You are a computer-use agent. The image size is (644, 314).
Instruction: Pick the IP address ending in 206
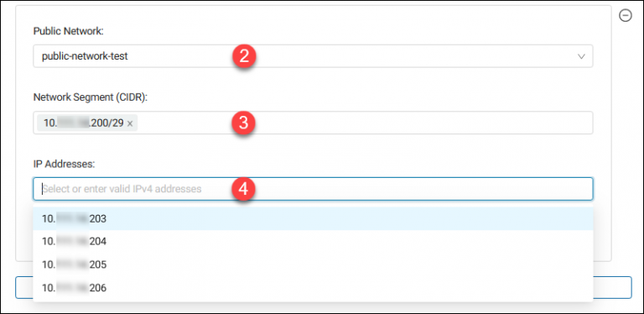click(313, 288)
